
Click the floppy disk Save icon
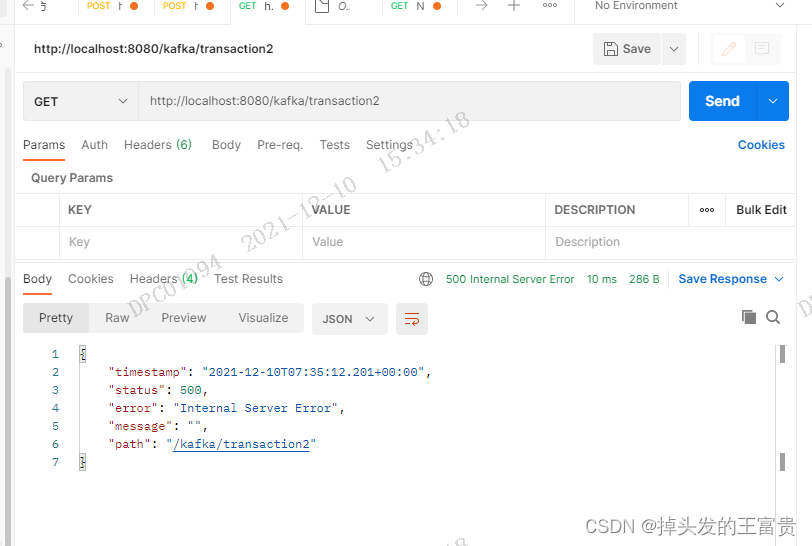pos(611,49)
